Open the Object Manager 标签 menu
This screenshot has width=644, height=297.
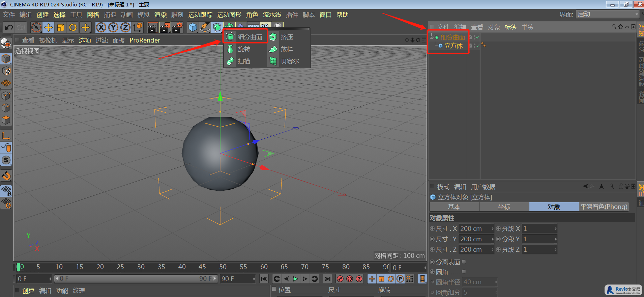coord(511,27)
